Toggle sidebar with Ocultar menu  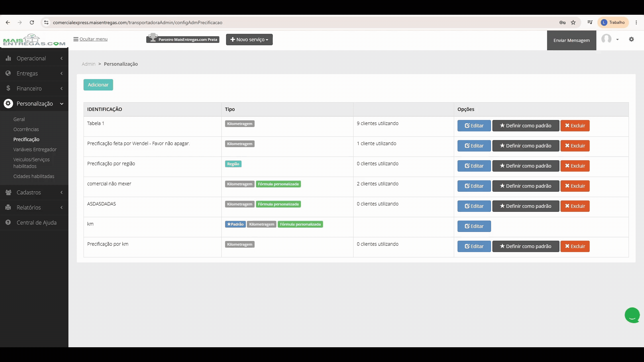91,39
